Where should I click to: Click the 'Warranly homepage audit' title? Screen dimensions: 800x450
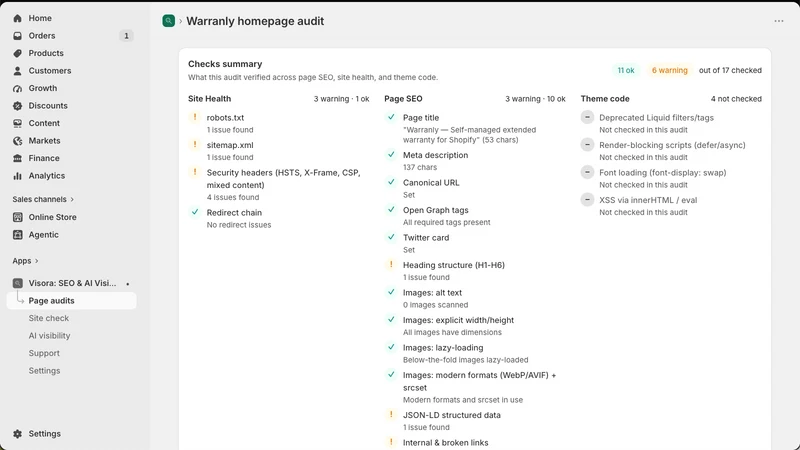[x=255, y=21]
